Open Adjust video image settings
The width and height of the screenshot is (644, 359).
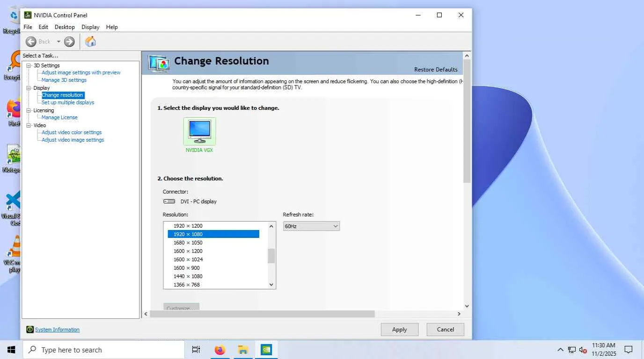(73, 140)
